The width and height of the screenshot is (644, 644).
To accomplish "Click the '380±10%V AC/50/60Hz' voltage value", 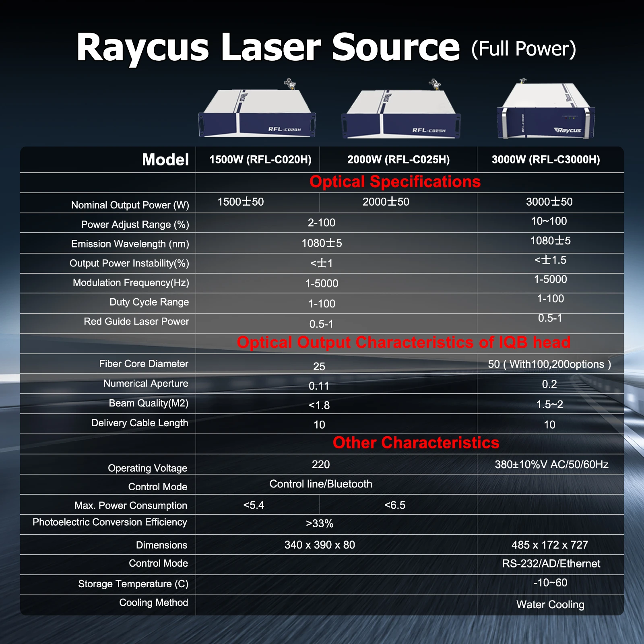I will [551, 464].
